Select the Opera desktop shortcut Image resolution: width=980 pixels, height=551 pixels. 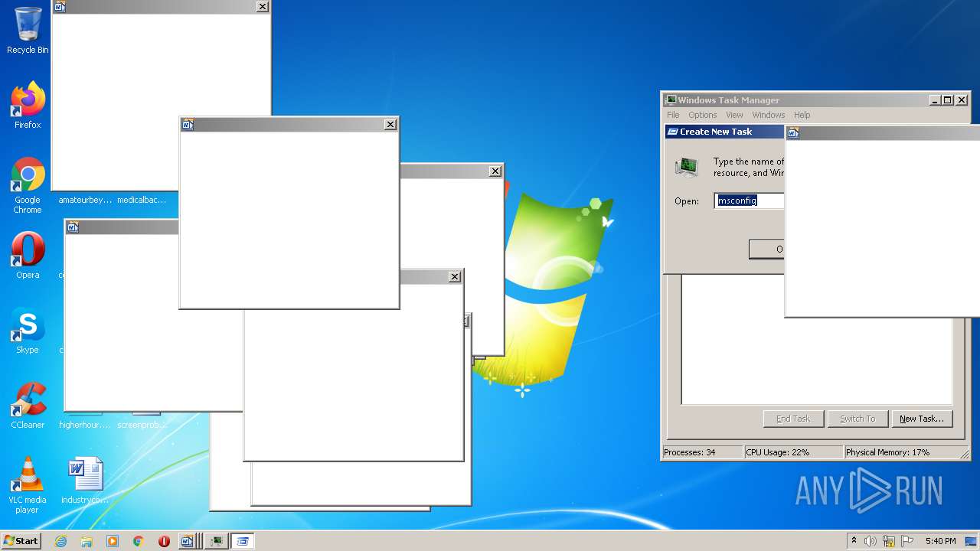(x=28, y=256)
